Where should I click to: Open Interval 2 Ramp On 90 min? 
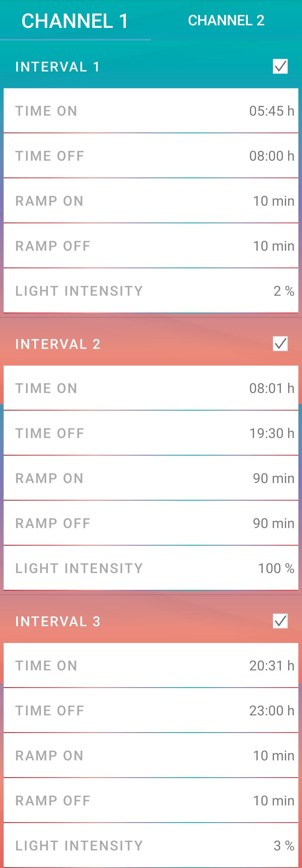pyautogui.click(x=151, y=478)
